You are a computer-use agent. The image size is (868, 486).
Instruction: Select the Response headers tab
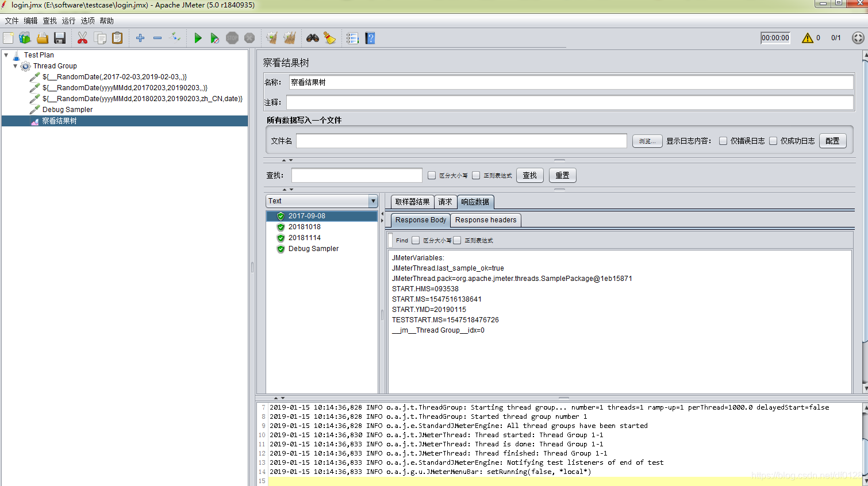486,220
